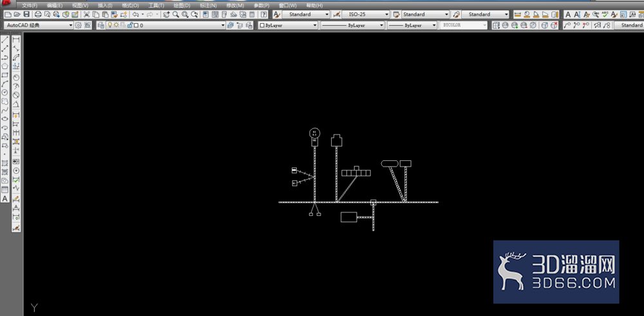Toggle layer 0 lock padlock icon

[x=130, y=25]
